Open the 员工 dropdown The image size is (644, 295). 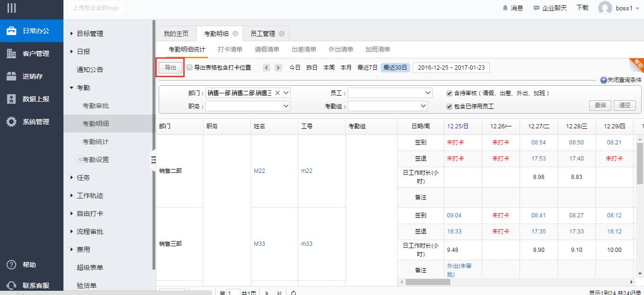(x=390, y=93)
